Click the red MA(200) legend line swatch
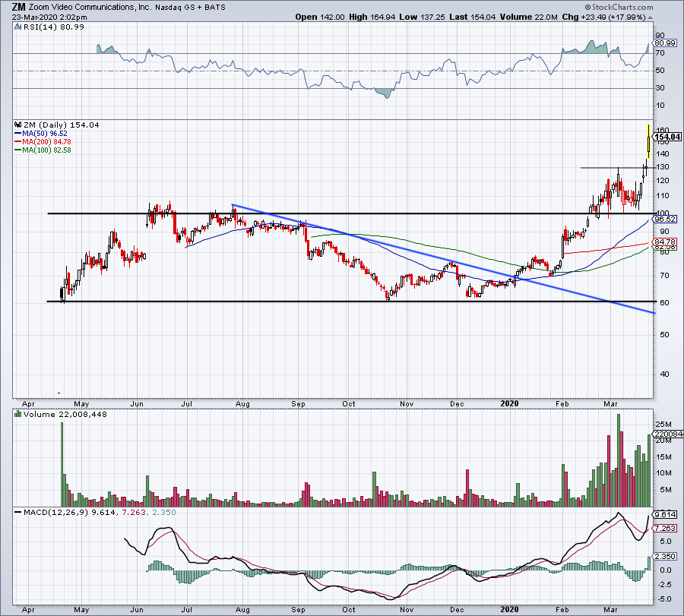This screenshot has width=684, height=616. 18,142
